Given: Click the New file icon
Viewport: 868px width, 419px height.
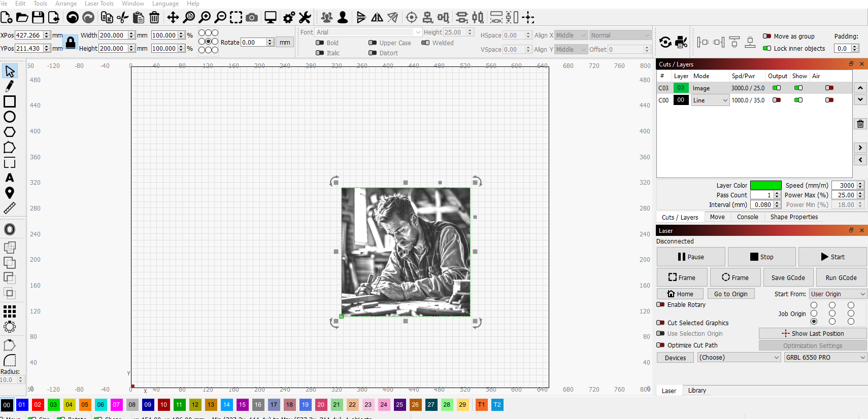Looking at the screenshot, I should pos(6,18).
